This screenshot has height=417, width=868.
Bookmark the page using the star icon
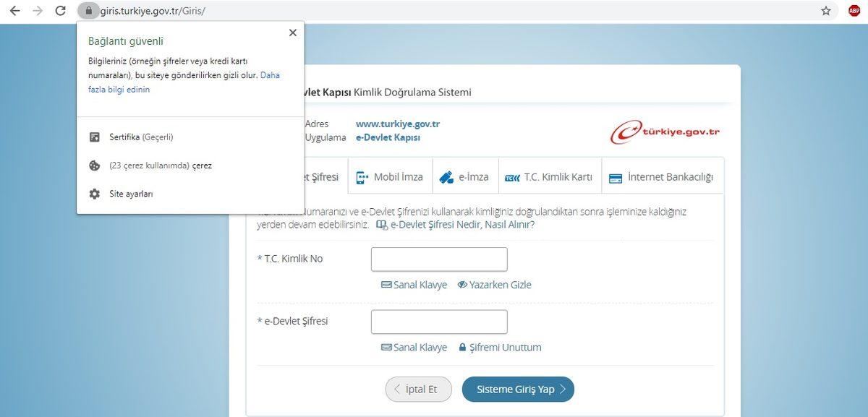pyautogui.click(x=825, y=11)
